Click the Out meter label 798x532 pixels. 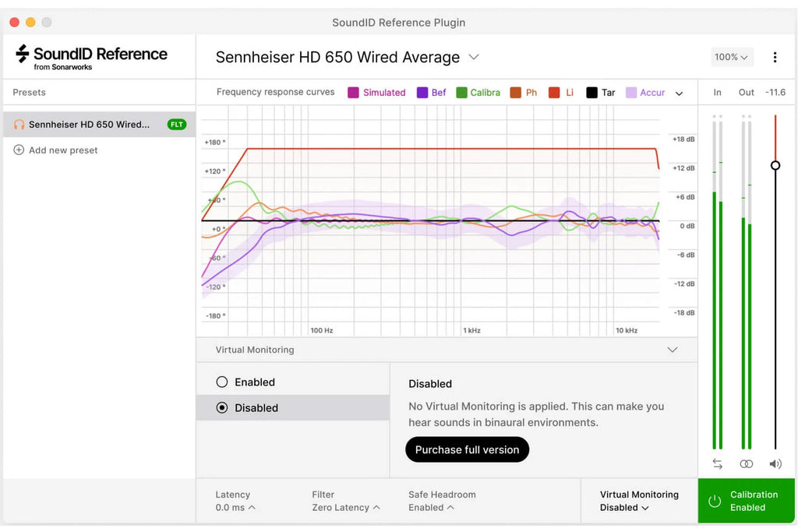(746, 92)
